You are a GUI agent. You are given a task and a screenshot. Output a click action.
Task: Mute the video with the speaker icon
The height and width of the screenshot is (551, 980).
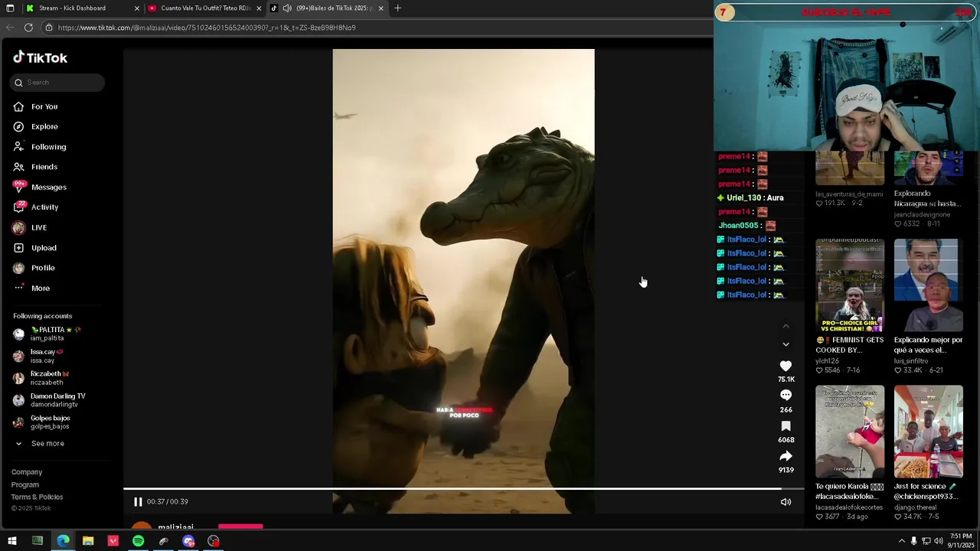tap(786, 502)
